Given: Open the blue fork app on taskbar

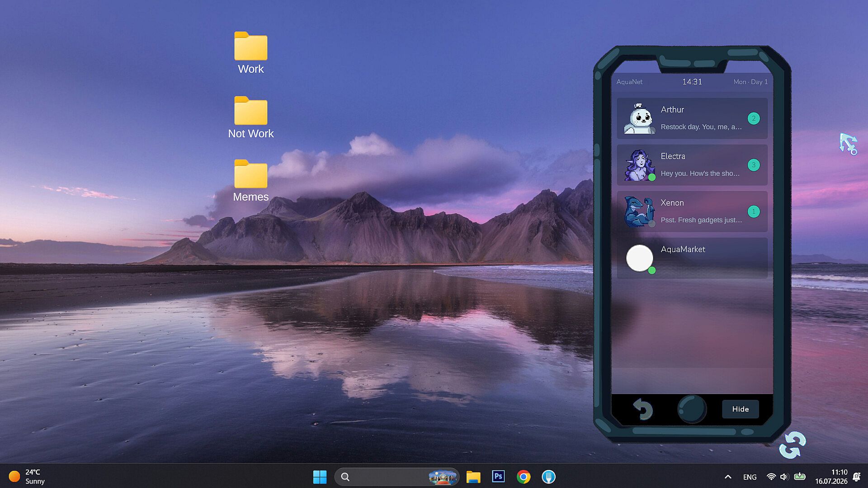Looking at the screenshot, I should pos(548,477).
